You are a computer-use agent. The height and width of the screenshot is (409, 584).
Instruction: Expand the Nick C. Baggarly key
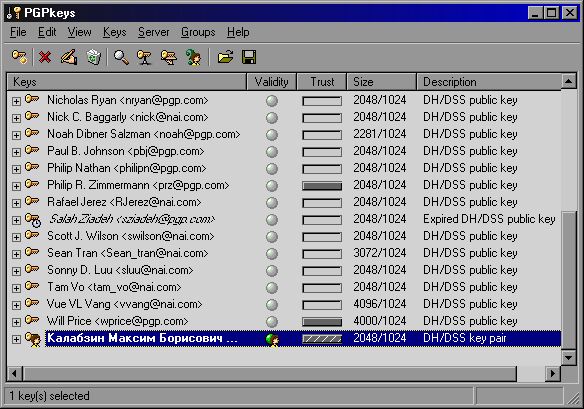pyautogui.click(x=16, y=118)
